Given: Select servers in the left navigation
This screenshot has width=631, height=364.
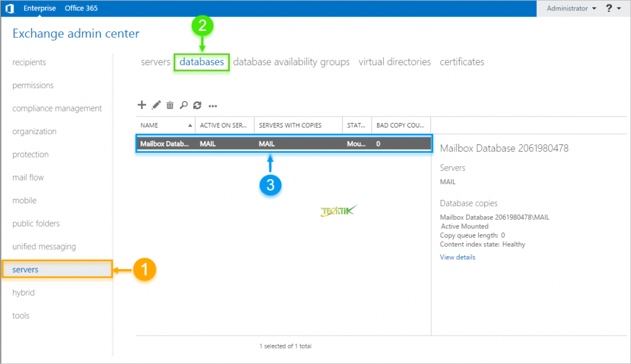Looking at the screenshot, I should pyautogui.click(x=25, y=270).
